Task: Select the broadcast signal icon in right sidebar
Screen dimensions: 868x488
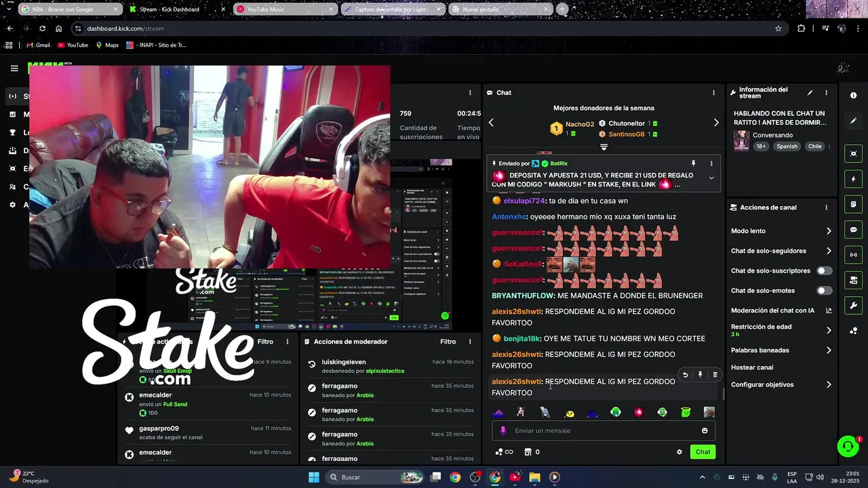Action: point(853,255)
